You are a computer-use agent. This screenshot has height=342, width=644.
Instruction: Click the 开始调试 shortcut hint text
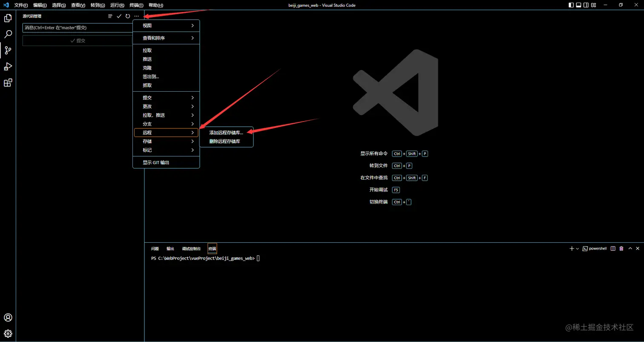379,190
